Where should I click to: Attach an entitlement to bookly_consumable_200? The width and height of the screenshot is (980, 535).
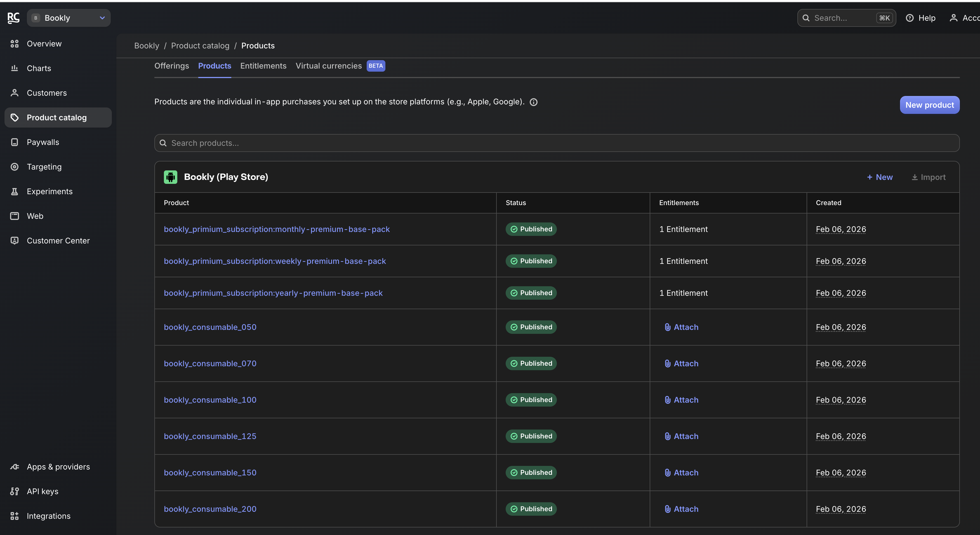(x=681, y=509)
